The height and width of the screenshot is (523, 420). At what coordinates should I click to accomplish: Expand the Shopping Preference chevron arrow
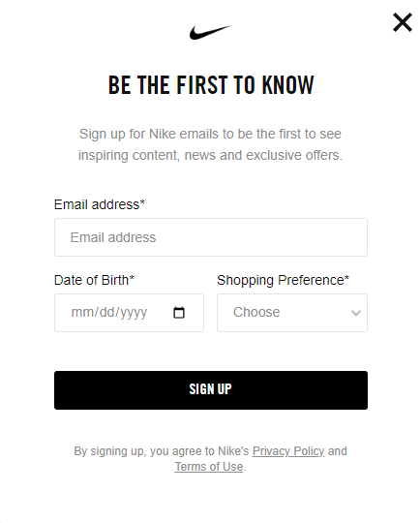(x=356, y=313)
